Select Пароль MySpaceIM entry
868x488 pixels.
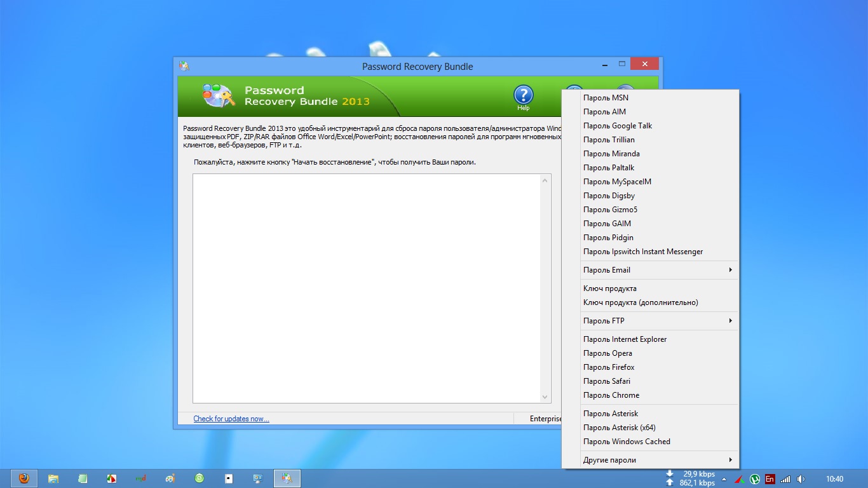(x=651, y=182)
